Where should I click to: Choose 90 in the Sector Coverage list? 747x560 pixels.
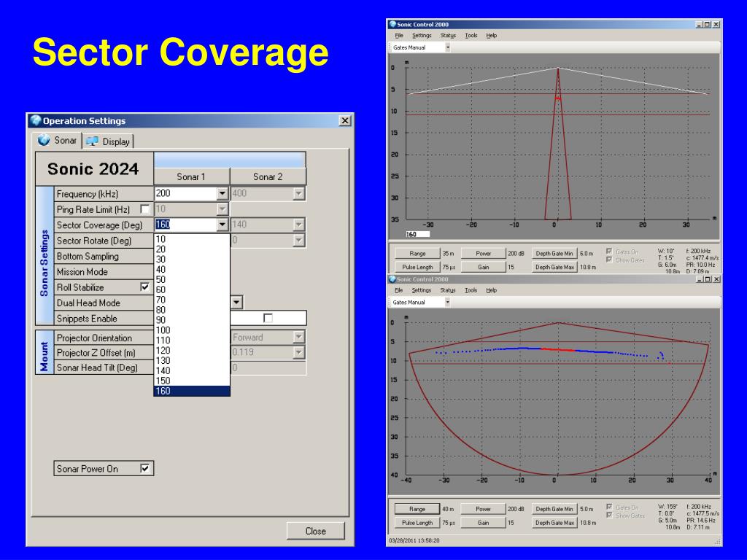point(192,320)
